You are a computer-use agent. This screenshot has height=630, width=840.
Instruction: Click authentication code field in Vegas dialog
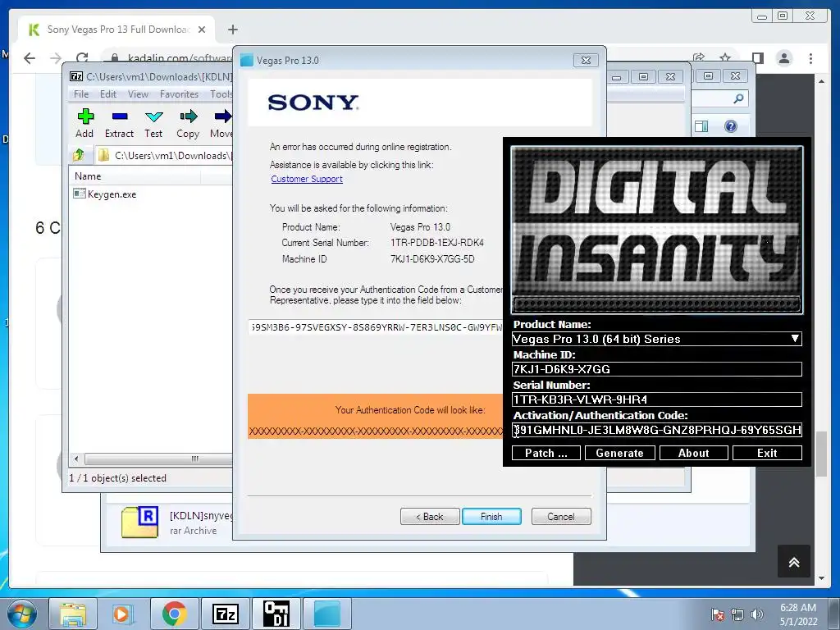(x=376, y=326)
